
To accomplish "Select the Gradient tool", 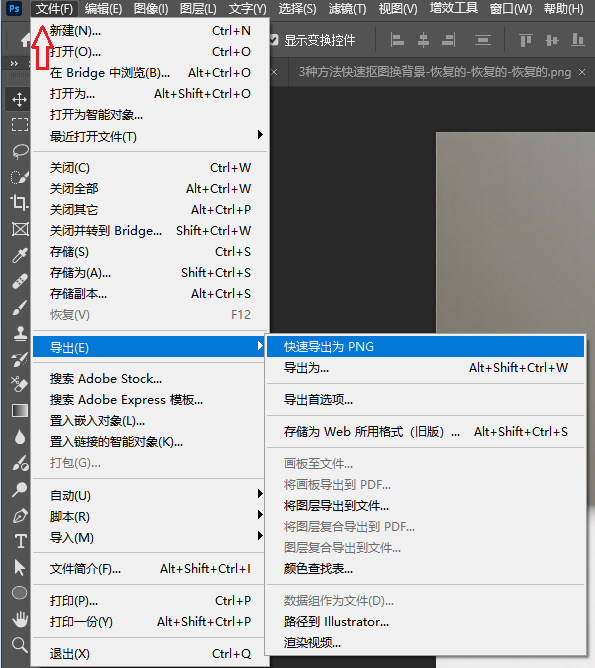I will tap(20, 411).
